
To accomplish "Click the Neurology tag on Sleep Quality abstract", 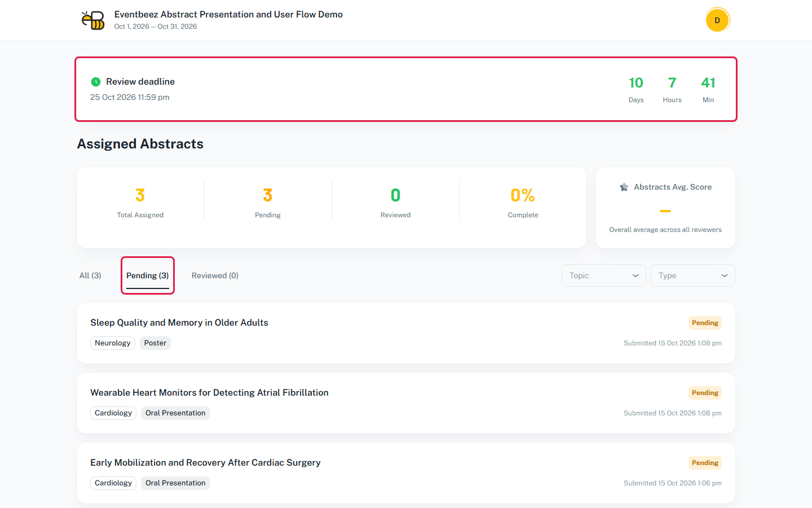I will (113, 343).
